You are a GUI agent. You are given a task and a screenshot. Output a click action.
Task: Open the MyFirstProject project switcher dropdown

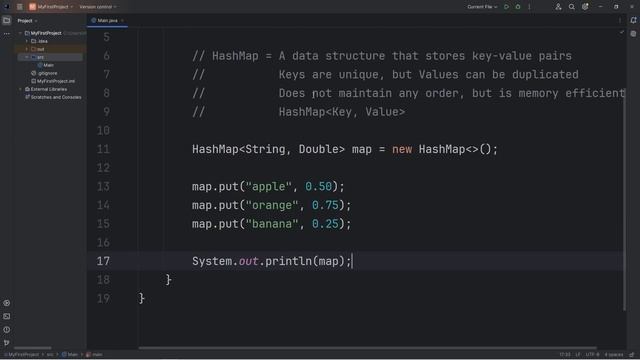[51, 7]
